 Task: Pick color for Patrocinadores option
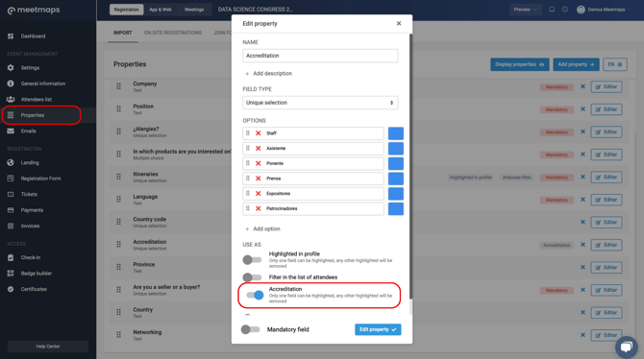[x=395, y=208]
